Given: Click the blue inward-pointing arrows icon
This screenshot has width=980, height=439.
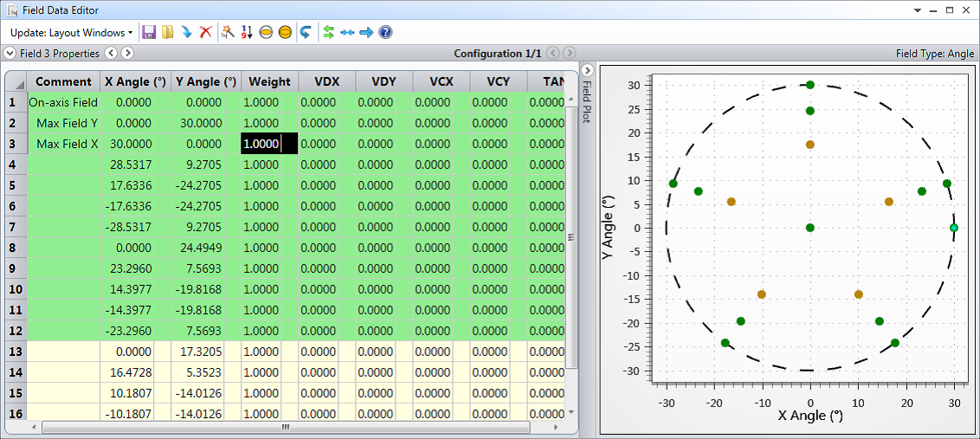Looking at the screenshot, I should (347, 33).
